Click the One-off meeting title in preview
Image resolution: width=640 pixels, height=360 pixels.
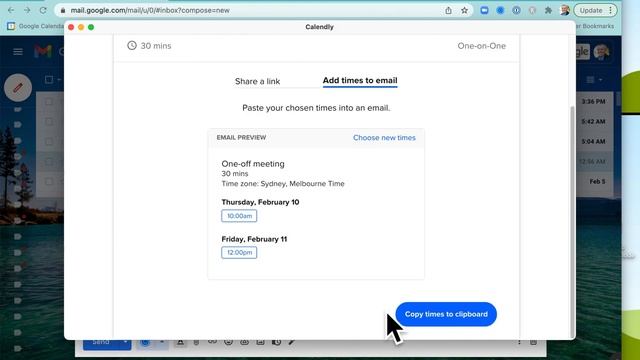[x=253, y=164]
